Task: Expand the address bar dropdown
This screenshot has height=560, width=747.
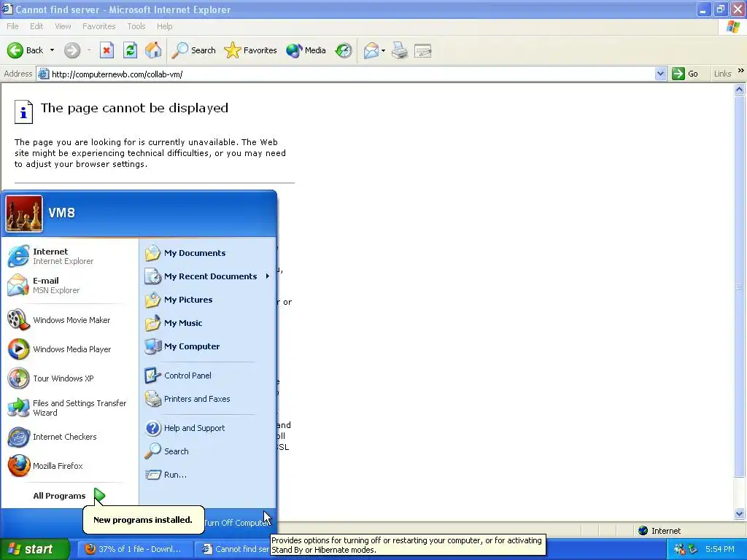Action: tap(660, 74)
